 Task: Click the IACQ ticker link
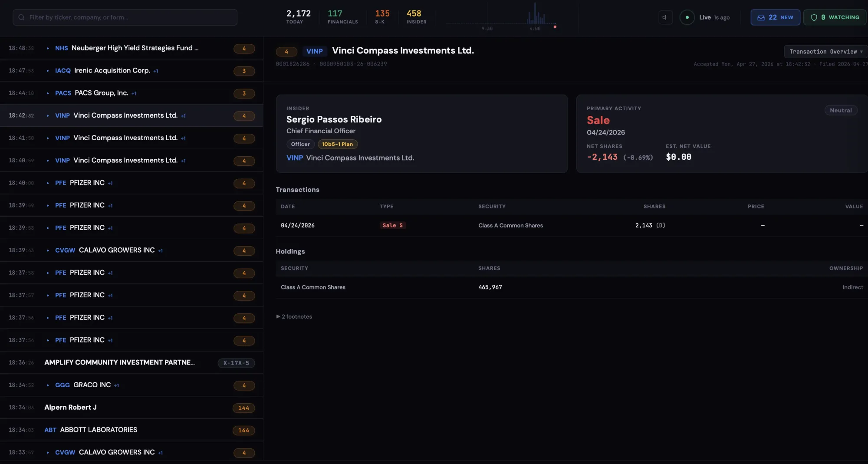pos(62,71)
